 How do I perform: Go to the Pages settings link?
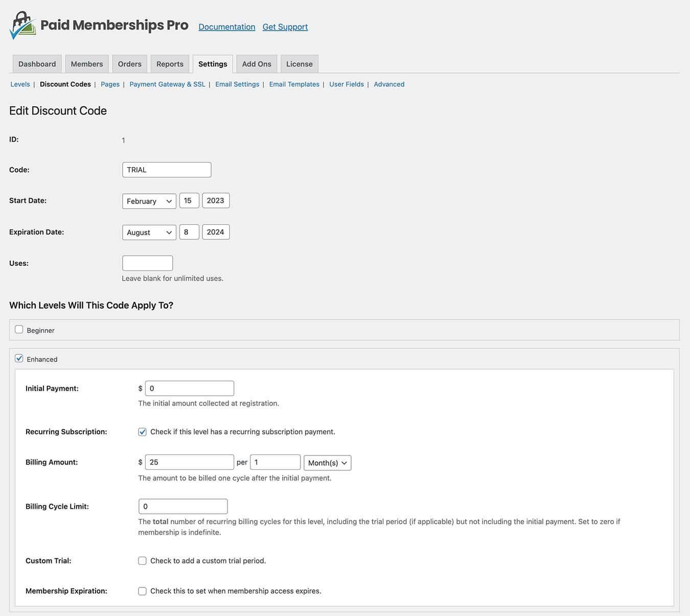tap(110, 84)
